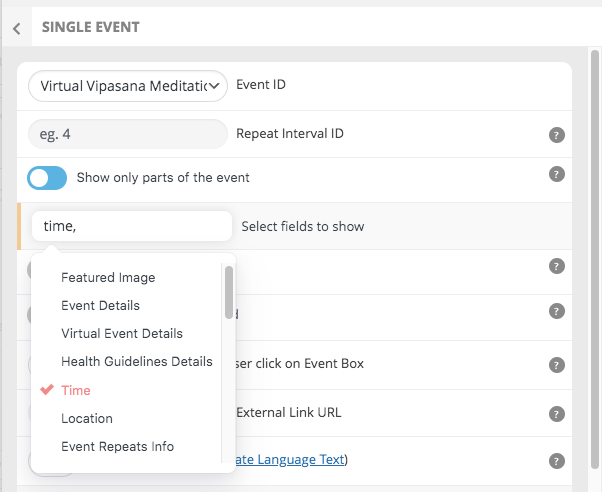Select Featured Image from fields list
602x492 pixels.
108,277
